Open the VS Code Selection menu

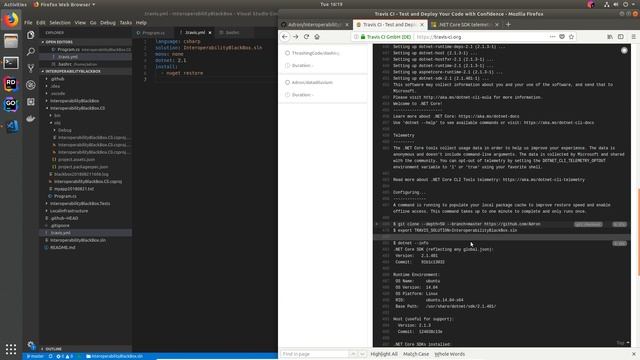(x=60, y=23)
